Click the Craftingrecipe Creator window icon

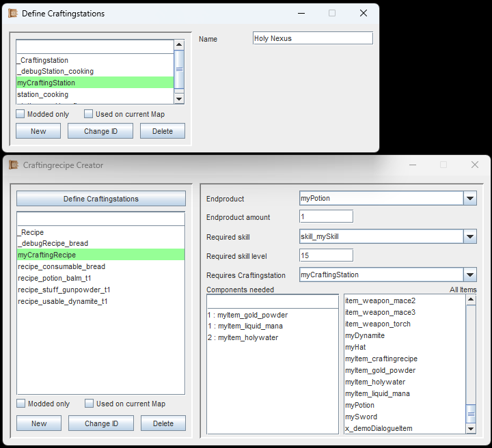click(x=13, y=165)
